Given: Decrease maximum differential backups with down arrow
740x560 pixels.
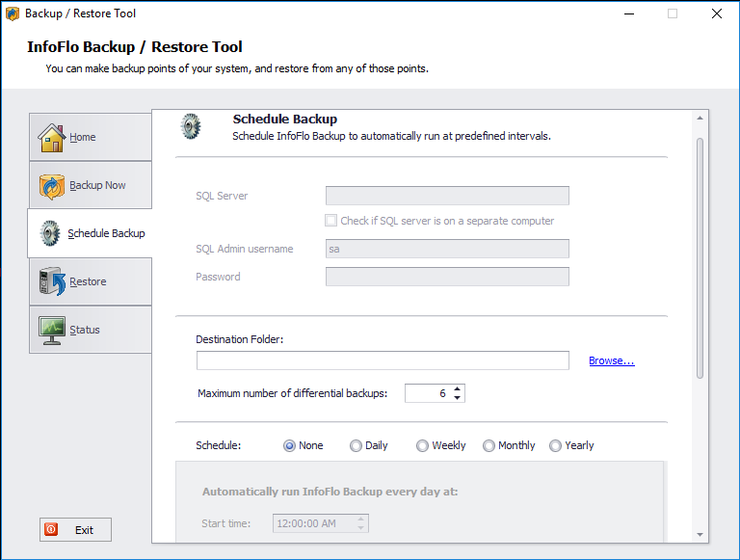Looking at the screenshot, I should pyautogui.click(x=458, y=397).
